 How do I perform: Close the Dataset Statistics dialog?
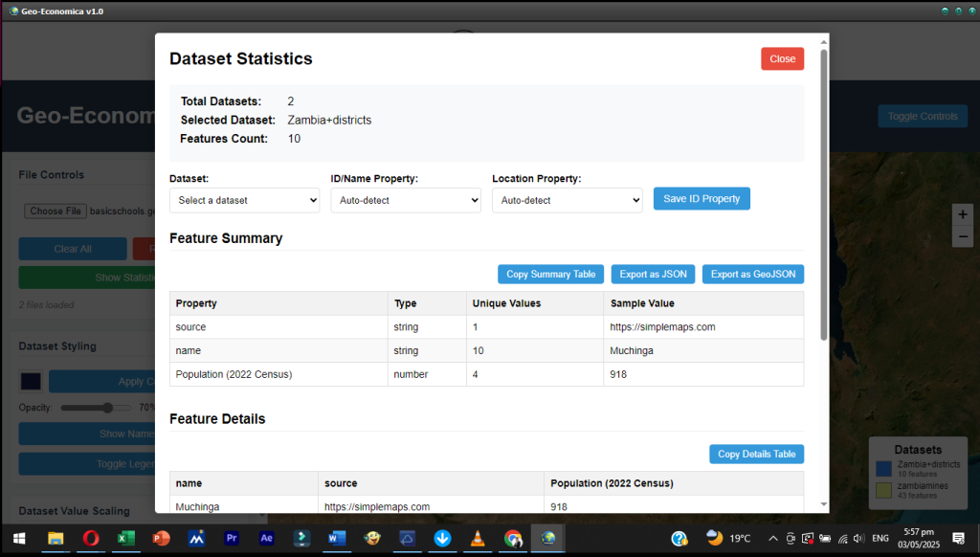click(x=782, y=59)
